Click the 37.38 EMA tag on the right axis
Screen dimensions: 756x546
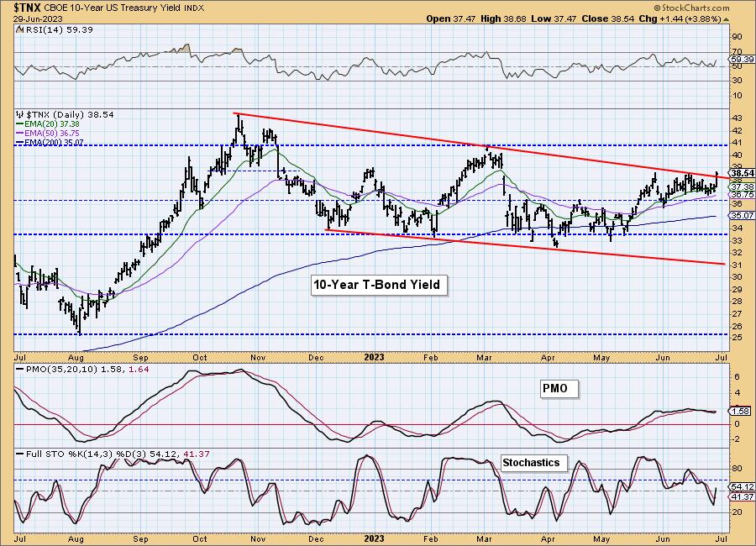pos(742,186)
